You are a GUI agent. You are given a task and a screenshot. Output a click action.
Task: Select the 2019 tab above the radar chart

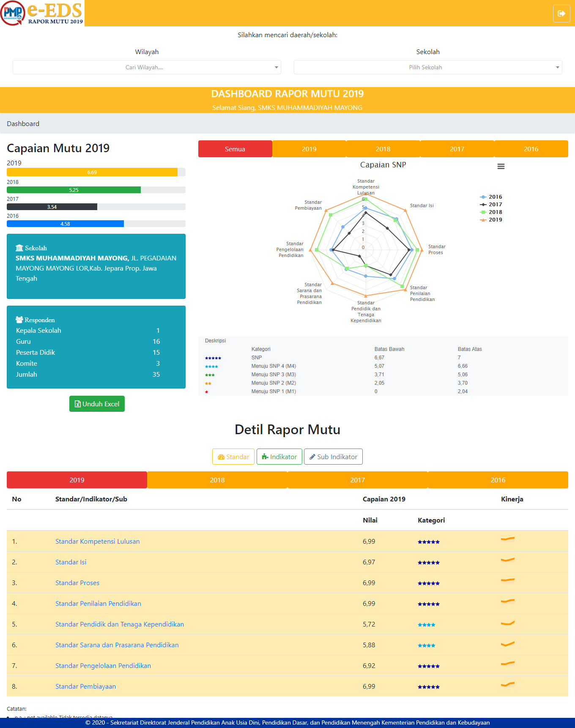pos(309,149)
